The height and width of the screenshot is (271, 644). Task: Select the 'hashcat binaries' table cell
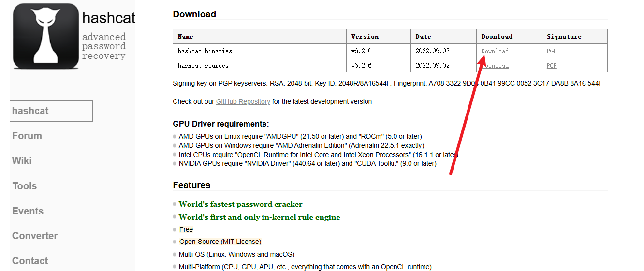pyautogui.click(x=260, y=51)
